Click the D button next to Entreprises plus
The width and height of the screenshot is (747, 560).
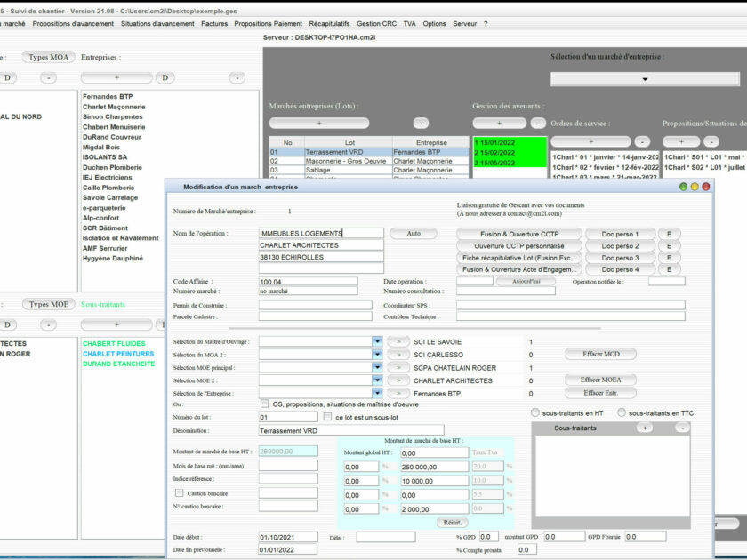[165, 77]
